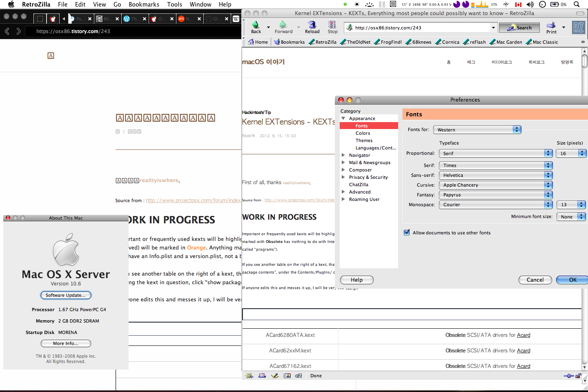Select Colors in the Preferences category tree
The height and width of the screenshot is (392, 588).
(363, 133)
